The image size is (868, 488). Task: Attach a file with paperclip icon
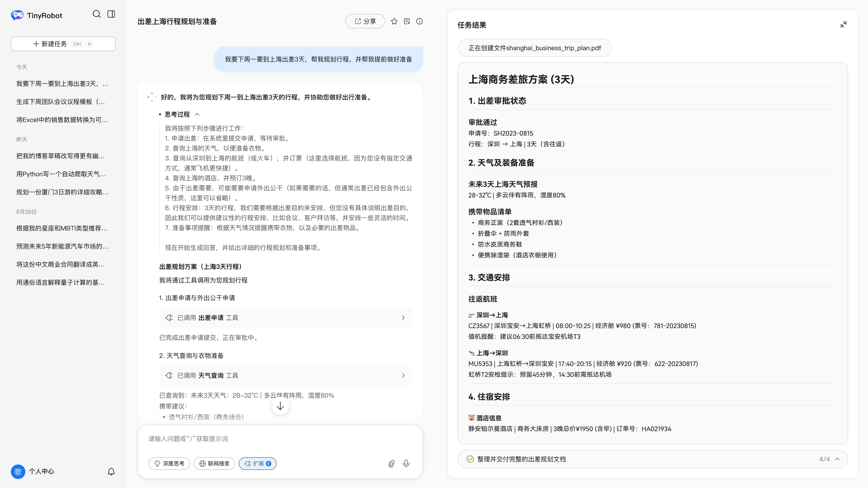click(391, 464)
